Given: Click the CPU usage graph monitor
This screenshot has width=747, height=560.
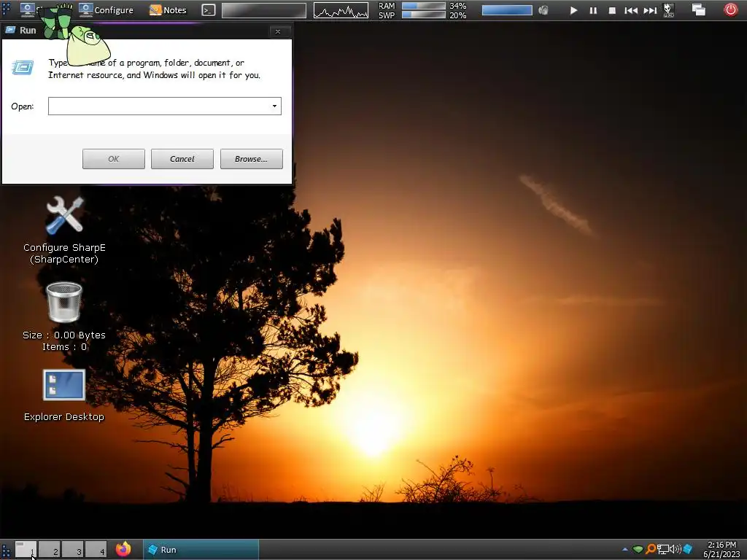Looking at the screenshot, I should pos(341,10).
